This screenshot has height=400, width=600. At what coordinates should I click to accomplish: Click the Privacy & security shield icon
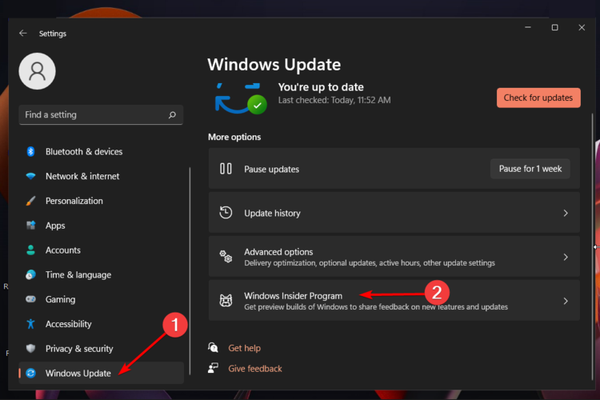point(31,349)
